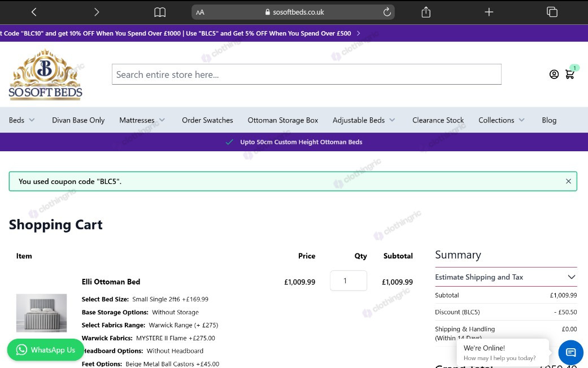The width and height of the screenshot is (588, 368).
Task: Dismiss the BLC5 coupon notification
Action: pyautogui.click(x=568, y=181)
